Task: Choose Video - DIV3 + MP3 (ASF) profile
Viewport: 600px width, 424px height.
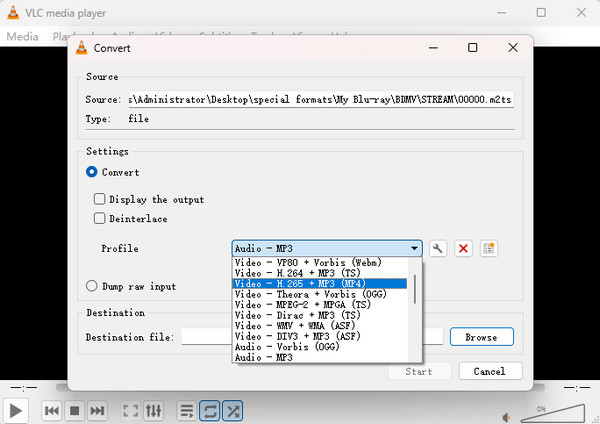Action: click(x=320, y=336)
